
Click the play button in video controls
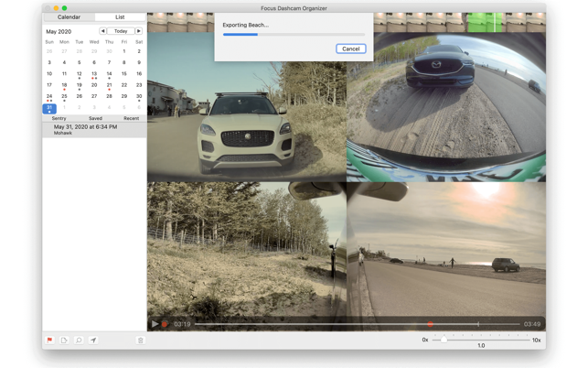click(x=155, y=324)
